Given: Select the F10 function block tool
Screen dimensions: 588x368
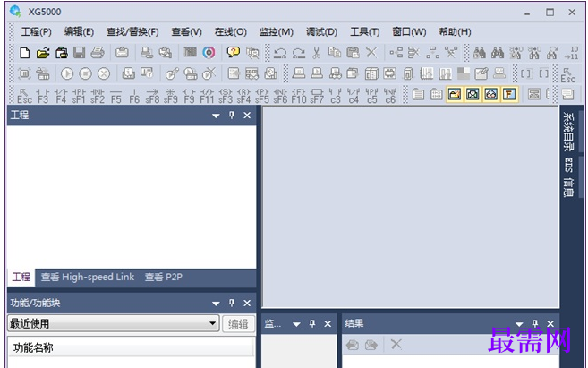Looking at the screenshot, I should (299, 96).
